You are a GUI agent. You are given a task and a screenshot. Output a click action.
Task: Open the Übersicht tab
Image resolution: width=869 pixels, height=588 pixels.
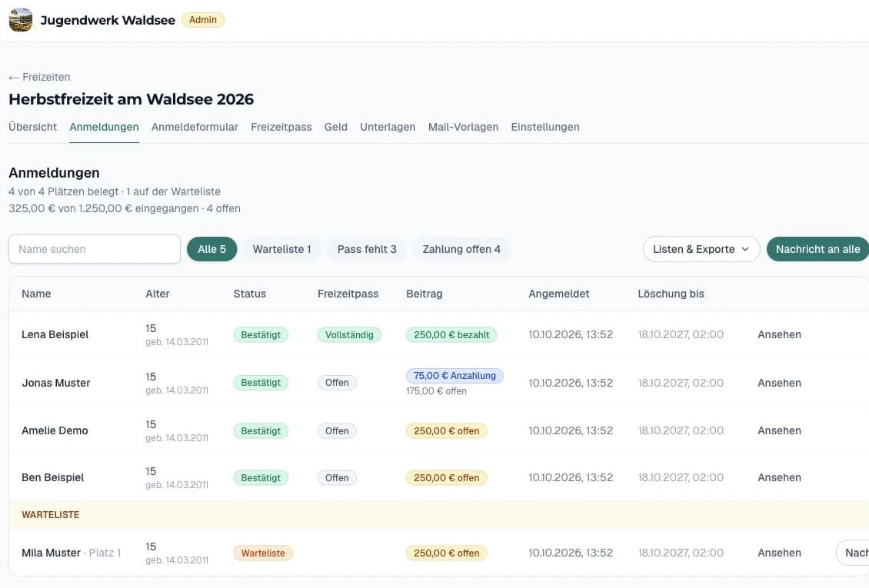pos(33,127)
